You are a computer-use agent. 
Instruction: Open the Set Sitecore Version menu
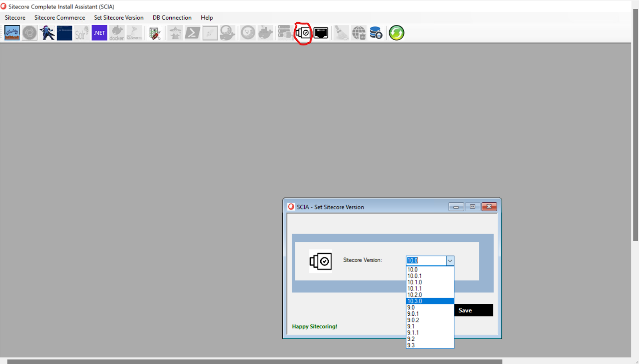point(119,18)
